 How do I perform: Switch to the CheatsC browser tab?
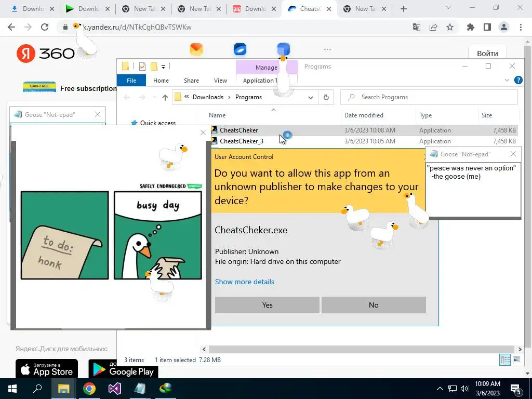pos(309,9)
